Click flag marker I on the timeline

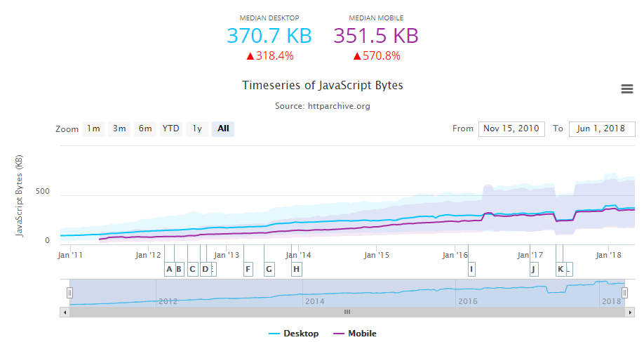(x=471, y=269)
